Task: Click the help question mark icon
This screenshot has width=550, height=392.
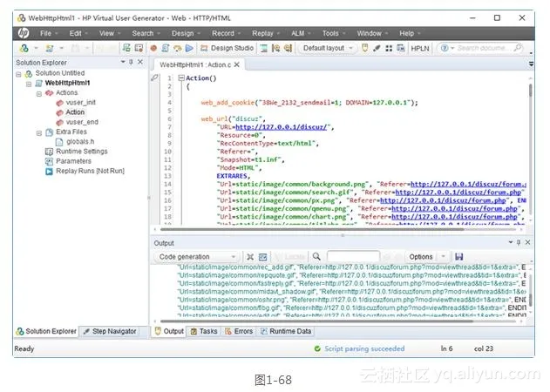Action: pos(445,48)
